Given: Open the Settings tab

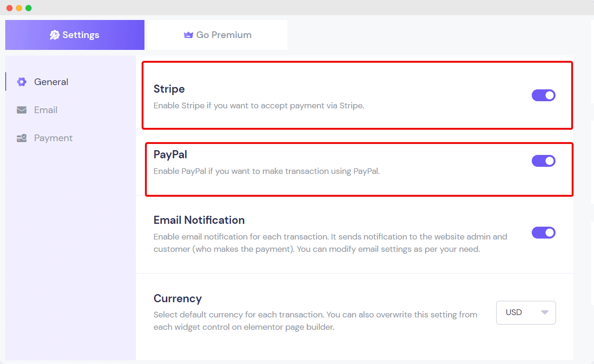Looking at the screenshot, I should (75, 35).
